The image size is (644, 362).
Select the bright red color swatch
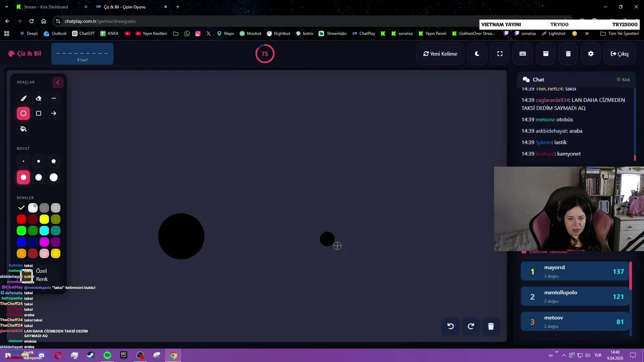pyautogui.click(x=21, y=219)
